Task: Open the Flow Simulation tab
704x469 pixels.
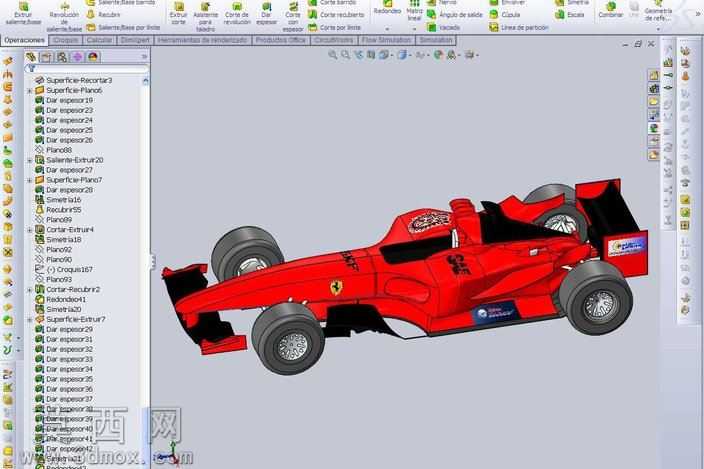Action: 386,40
